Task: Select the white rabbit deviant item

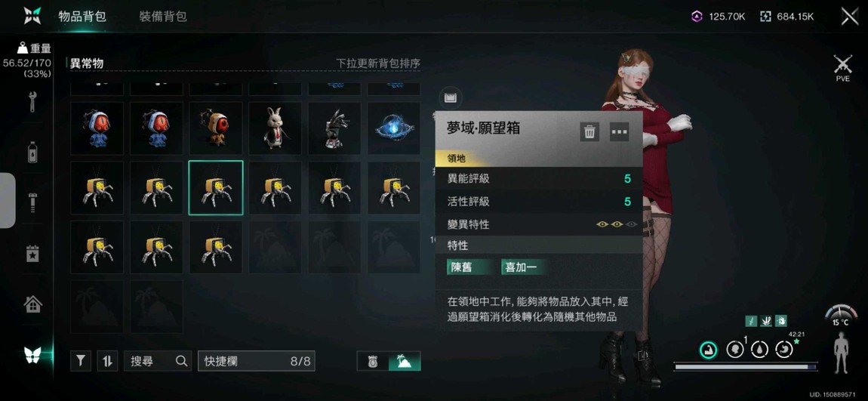Action: pos(275,128)
